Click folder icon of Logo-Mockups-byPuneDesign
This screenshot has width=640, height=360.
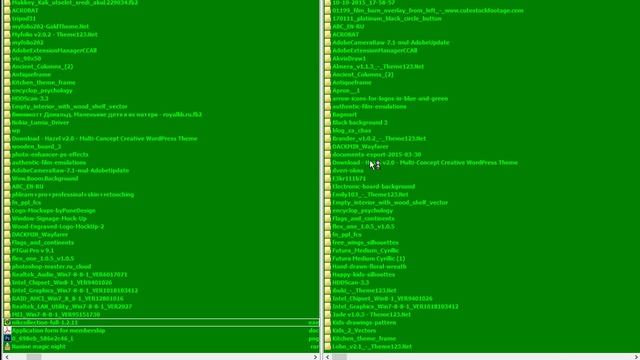click(x=7, y=211)
